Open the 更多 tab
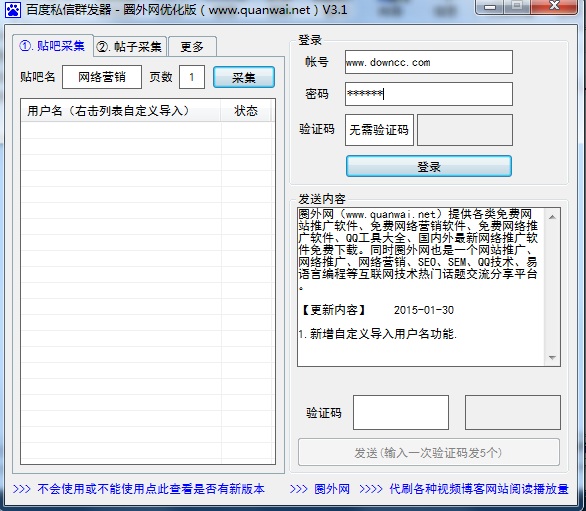 click(x=192, y=47)
